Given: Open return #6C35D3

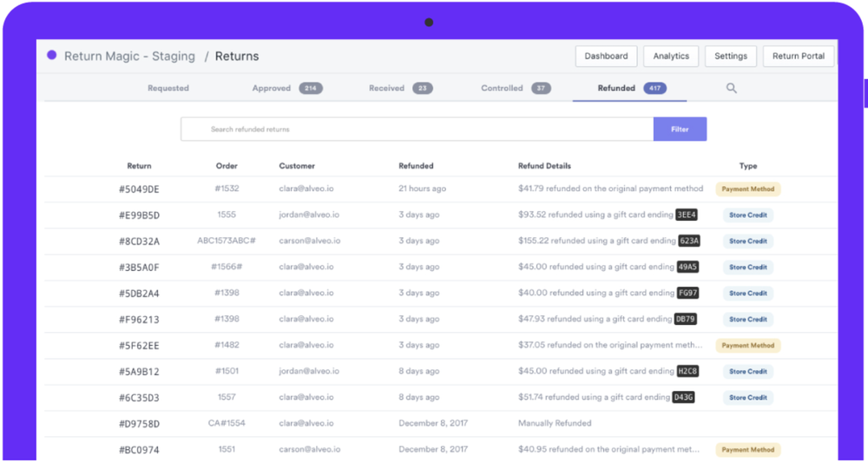Looking at the screenshot, I should pos(139,397).
